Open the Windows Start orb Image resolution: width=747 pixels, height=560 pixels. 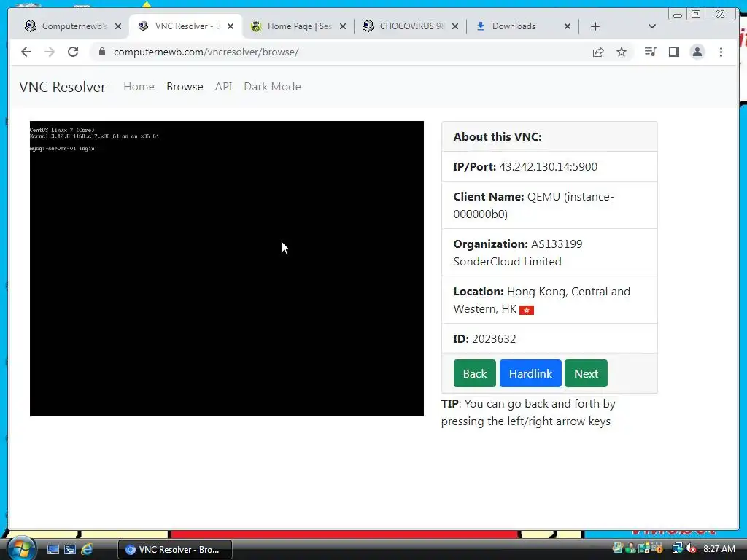(20, 548)
